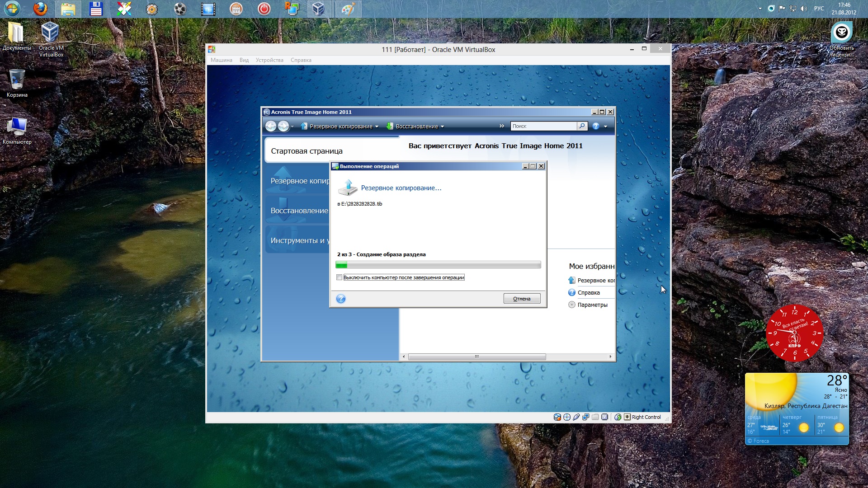The height and width of the screenshot is (488, 868).
Task: Click the Acronis window title bar icon
Action: (x=267, y=112)
